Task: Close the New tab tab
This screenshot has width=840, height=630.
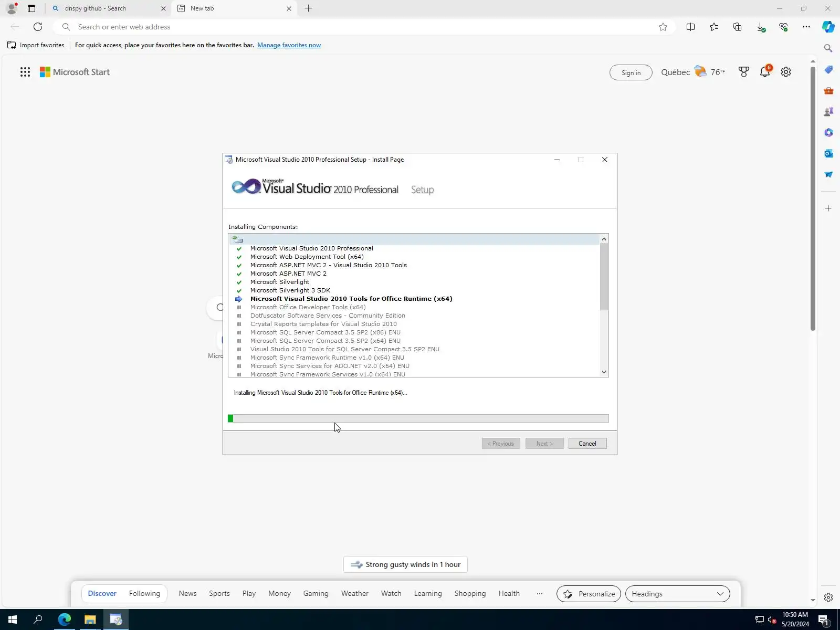Action: point(289,8)
